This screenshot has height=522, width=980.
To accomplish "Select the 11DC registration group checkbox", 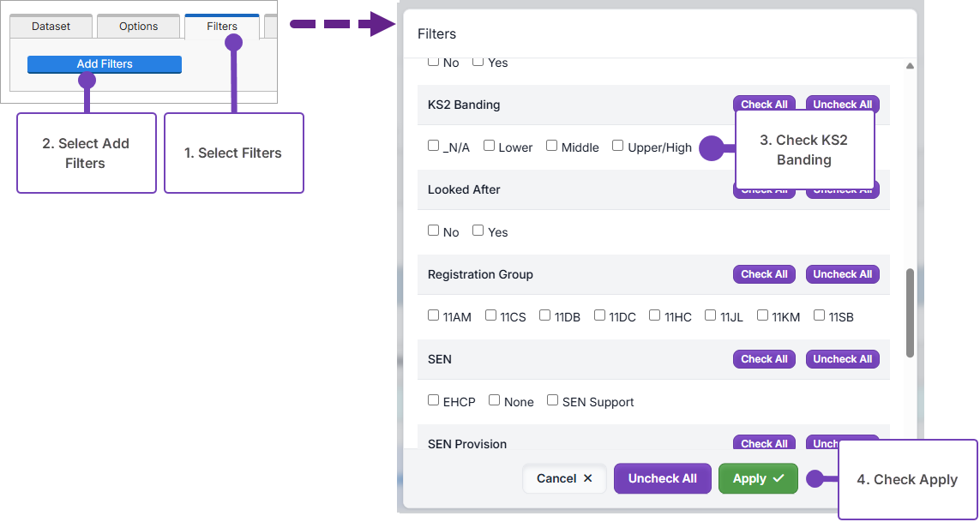I will [599, 315].
